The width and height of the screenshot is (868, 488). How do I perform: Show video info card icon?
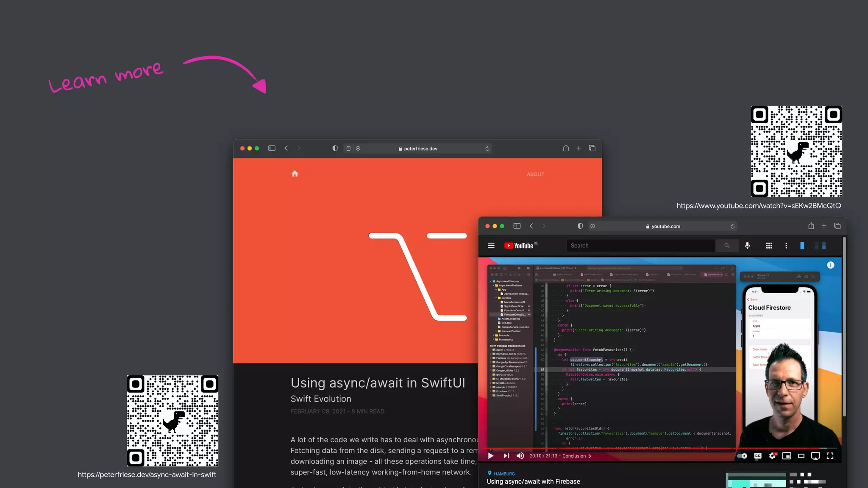pyautogui.click(x=831, y=265)
